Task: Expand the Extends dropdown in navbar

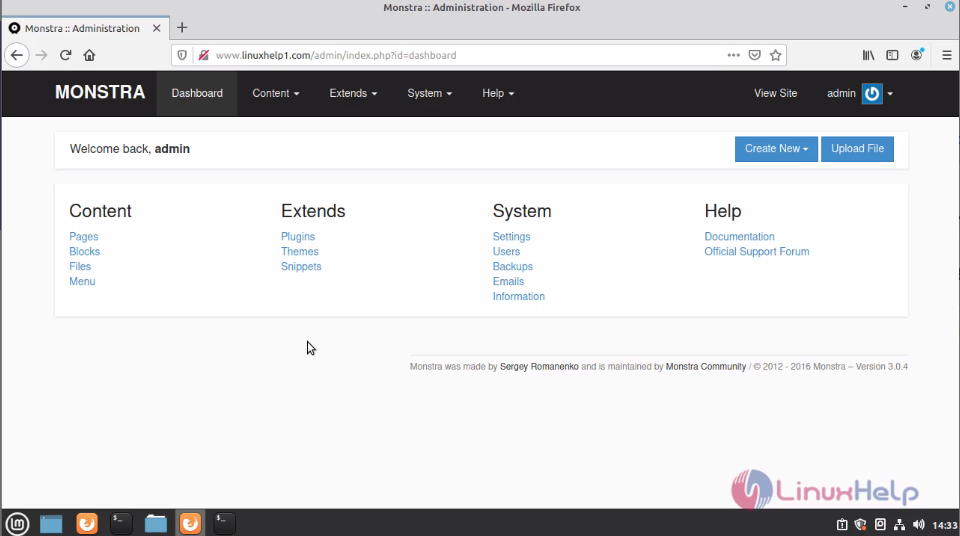Action: coord(353,93)
